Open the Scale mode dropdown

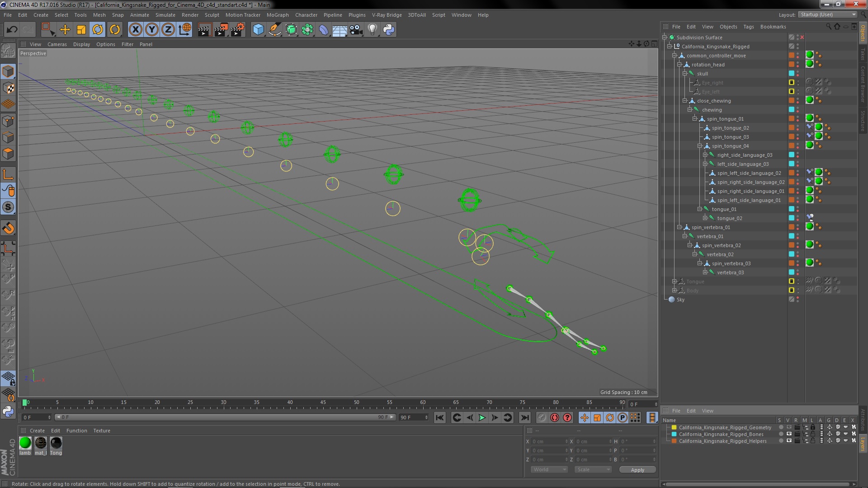(593, 470)
